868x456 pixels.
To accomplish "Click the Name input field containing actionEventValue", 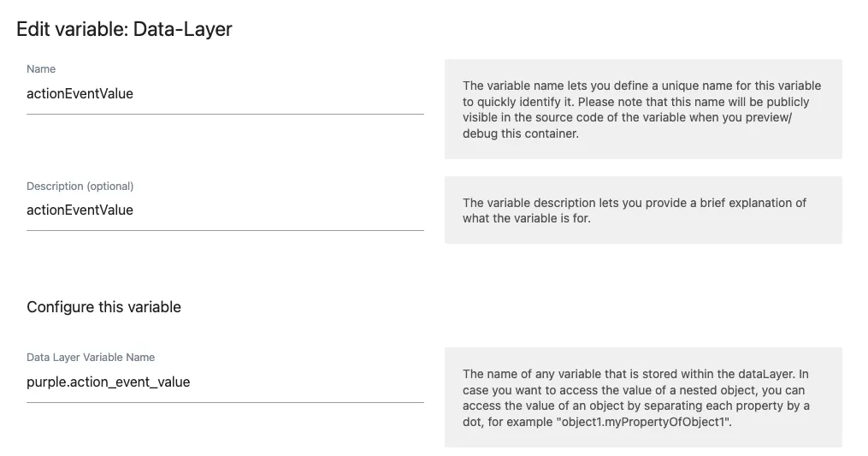I will click(225, 93).
